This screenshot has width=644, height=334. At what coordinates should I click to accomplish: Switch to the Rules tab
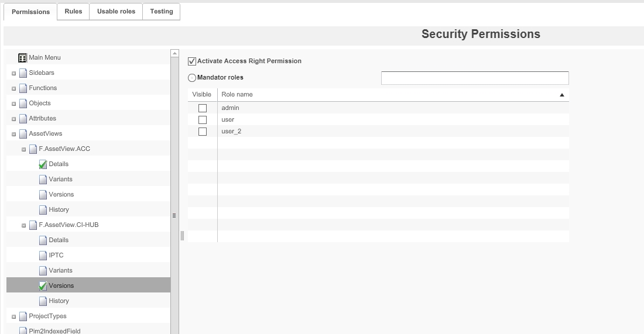click(73, 12)
